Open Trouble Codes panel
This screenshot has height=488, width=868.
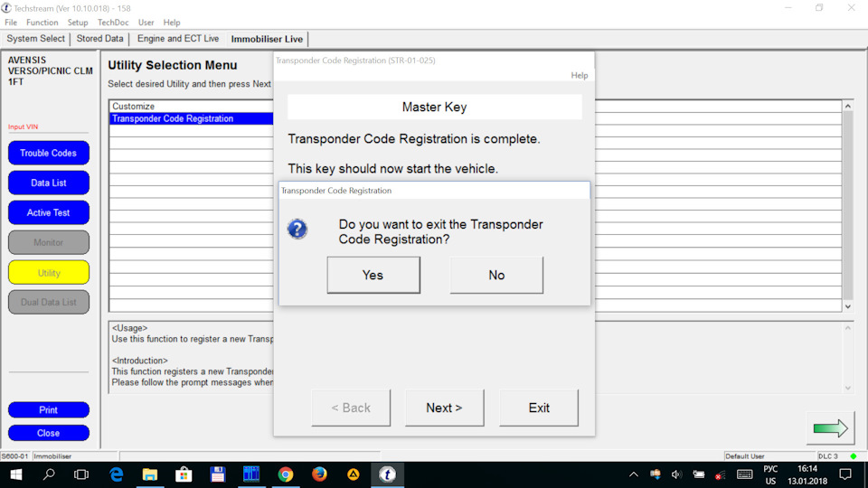tap(49, 153)
